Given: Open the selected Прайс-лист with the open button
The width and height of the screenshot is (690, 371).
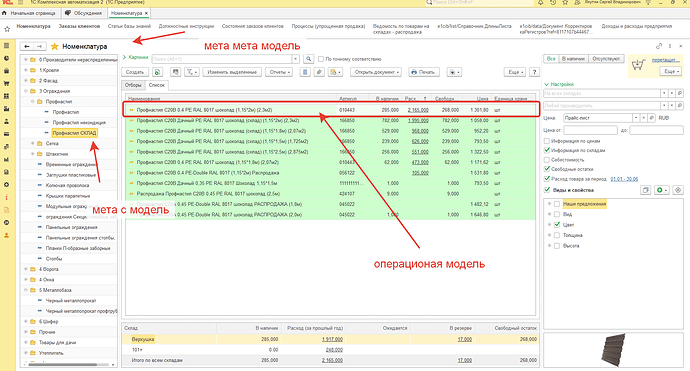Looking at the screenshot, I should 651,118.
